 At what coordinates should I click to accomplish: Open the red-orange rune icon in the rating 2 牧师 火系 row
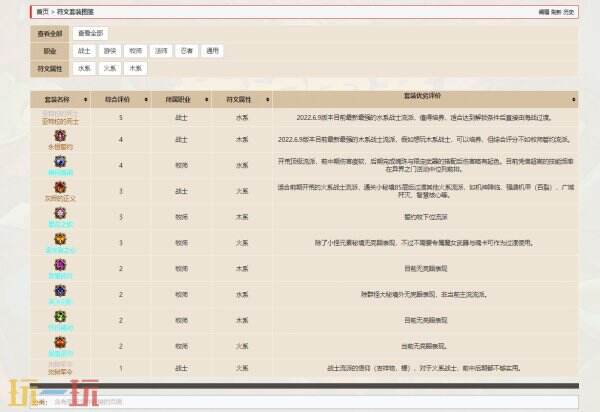60,342
